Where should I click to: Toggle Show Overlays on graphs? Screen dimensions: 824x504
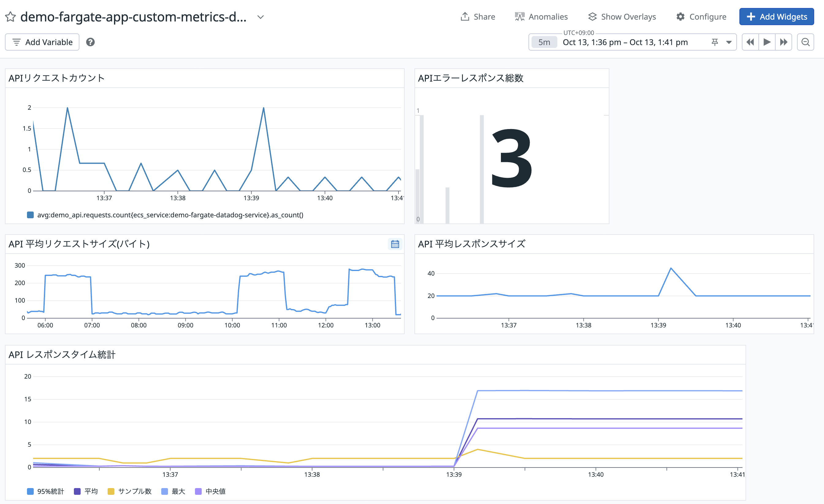(622, 17)
